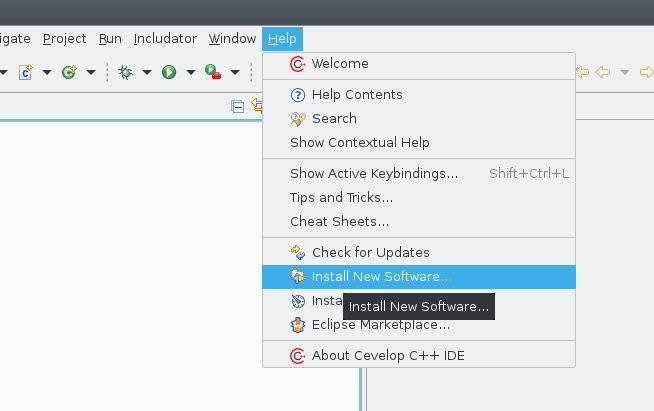This screenshot has width=654, height=411.
Task: Open the Window menu
Action: [232, 39]
